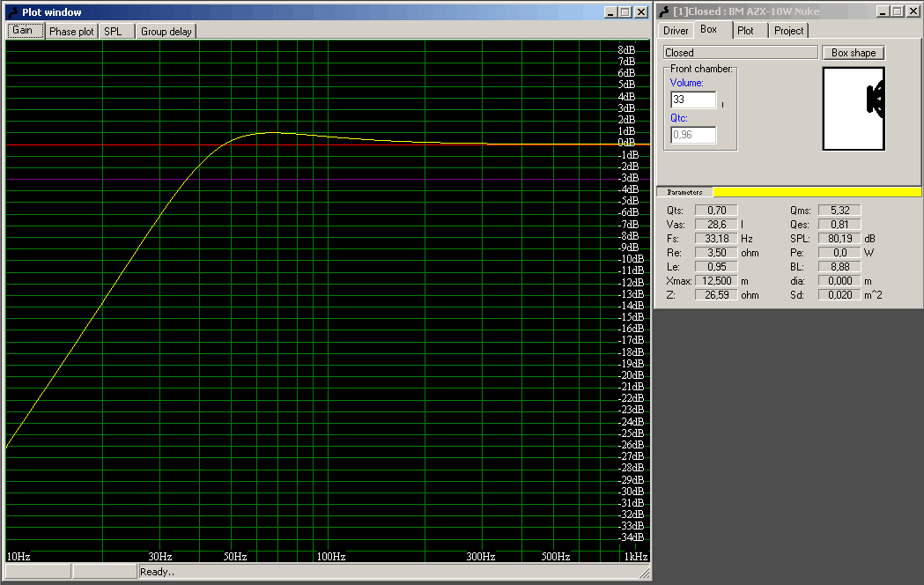
Task: Click the -3dB axis label
Action: click(x=628, y=178)
